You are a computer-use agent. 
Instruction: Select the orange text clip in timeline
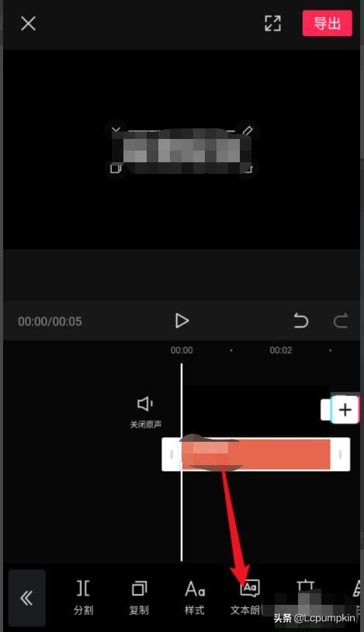[256, 454]
